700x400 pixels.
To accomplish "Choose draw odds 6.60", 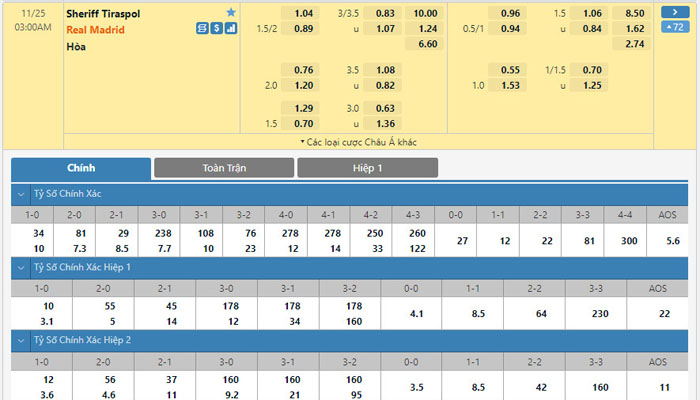I will tap(424, 44).
